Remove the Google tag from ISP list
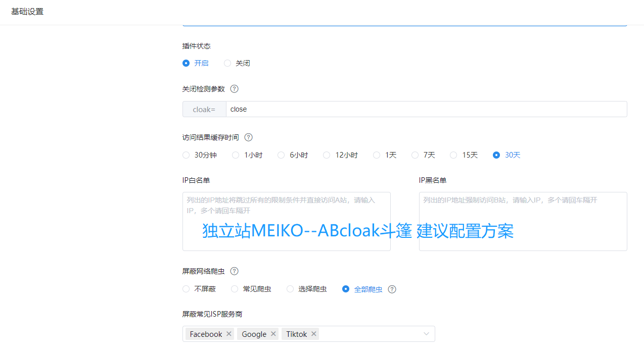This screenshot has width=644, height=352. 273,334
